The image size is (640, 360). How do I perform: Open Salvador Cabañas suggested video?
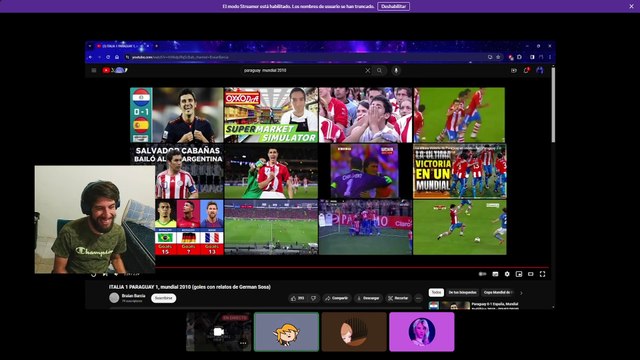click(177, 171)
